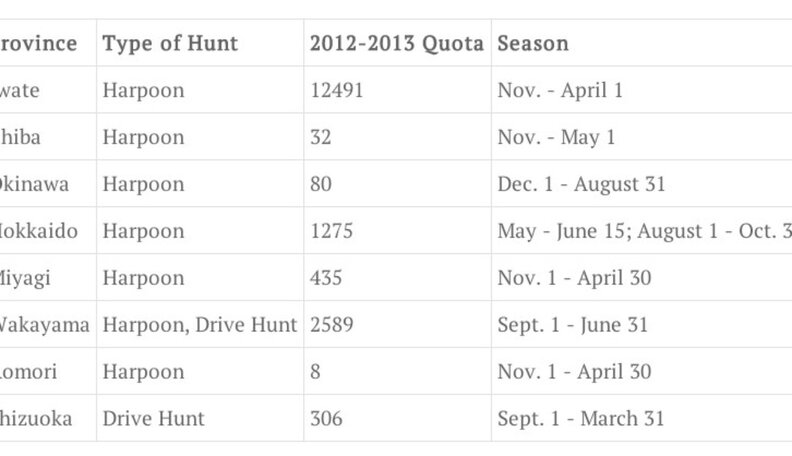Click the "Nov. - April 1" season cell
Screen dimensions: 792x456
pyautogui.click(x=560, y=91)
